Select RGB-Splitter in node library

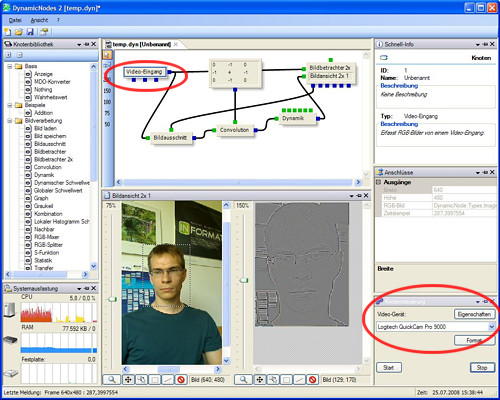tap(48, 245)
